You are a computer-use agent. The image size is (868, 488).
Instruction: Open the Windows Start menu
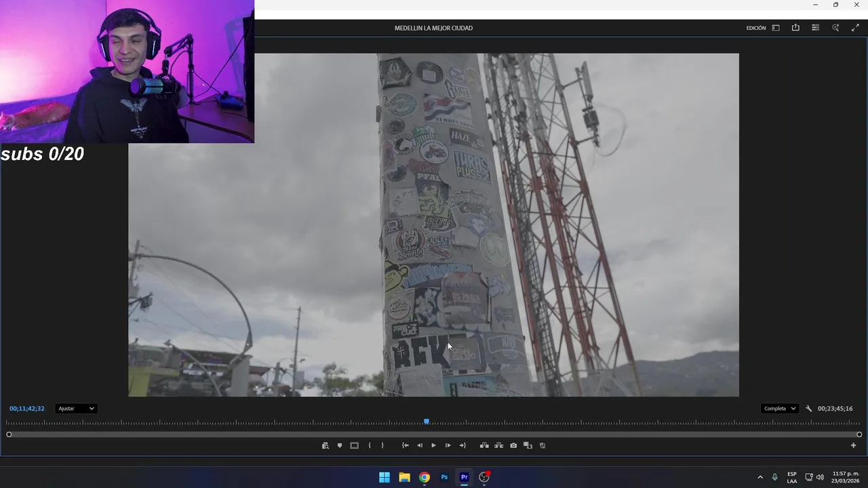tap(384, 477)
